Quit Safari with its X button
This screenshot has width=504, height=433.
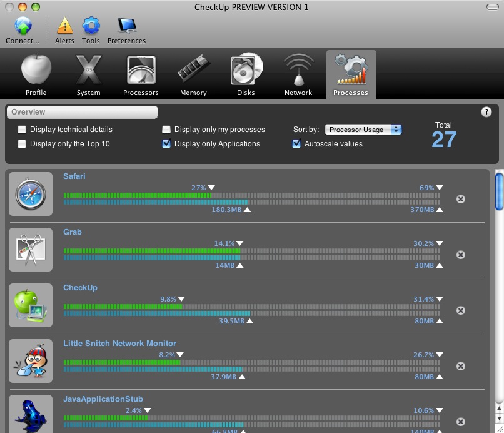tap(461, 199)
